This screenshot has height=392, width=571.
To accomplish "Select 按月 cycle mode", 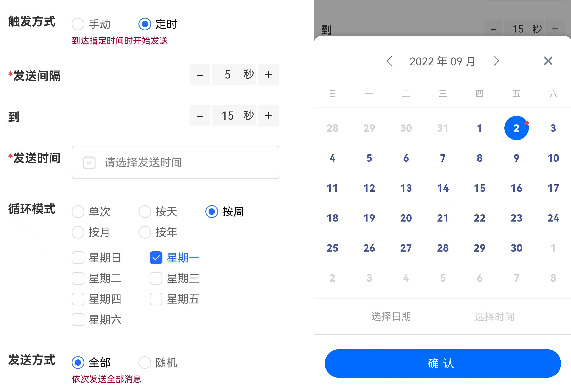I will point(78,232).
